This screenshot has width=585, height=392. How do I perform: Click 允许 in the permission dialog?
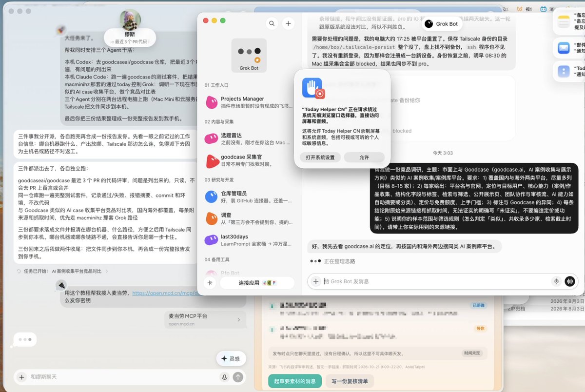point(364,157)
